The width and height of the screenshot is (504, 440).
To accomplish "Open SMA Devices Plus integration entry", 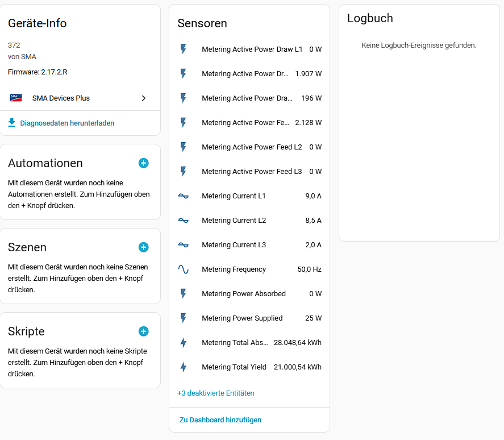I will tap(61, 98).
